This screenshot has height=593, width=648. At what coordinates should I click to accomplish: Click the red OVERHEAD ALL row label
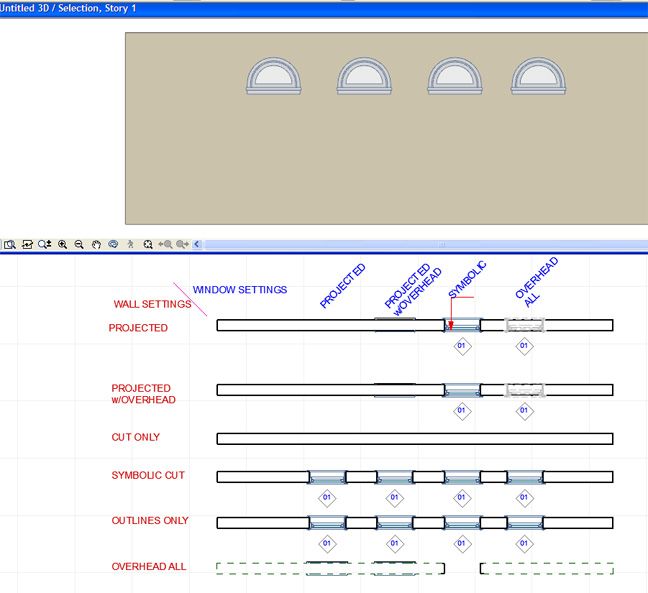pyautogui.click(x=148, y=566)
